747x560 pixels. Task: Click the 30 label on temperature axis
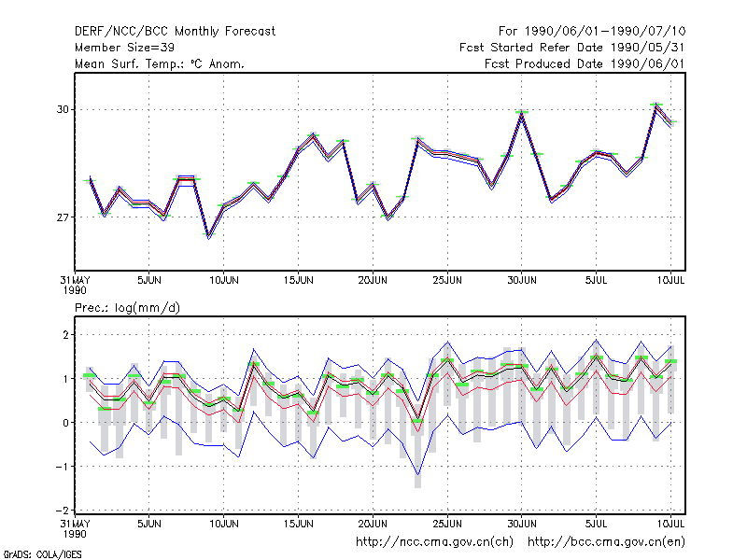coord(63,109)
